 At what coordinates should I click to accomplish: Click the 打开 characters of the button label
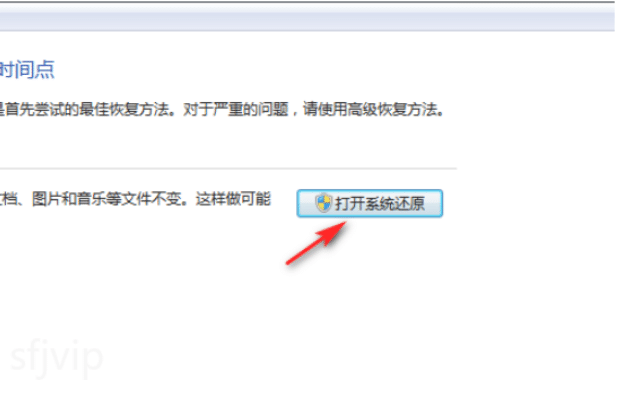tap(350, 203)
